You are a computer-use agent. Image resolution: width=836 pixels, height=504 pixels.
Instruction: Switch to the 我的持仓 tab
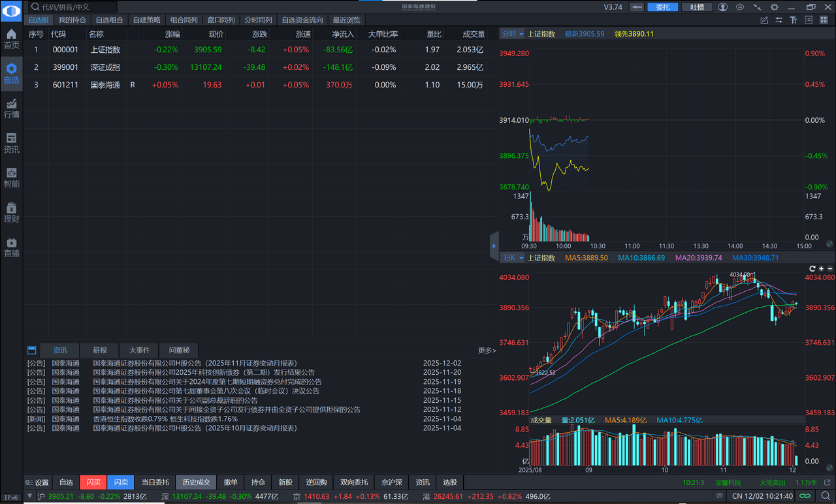click(72, 20)
